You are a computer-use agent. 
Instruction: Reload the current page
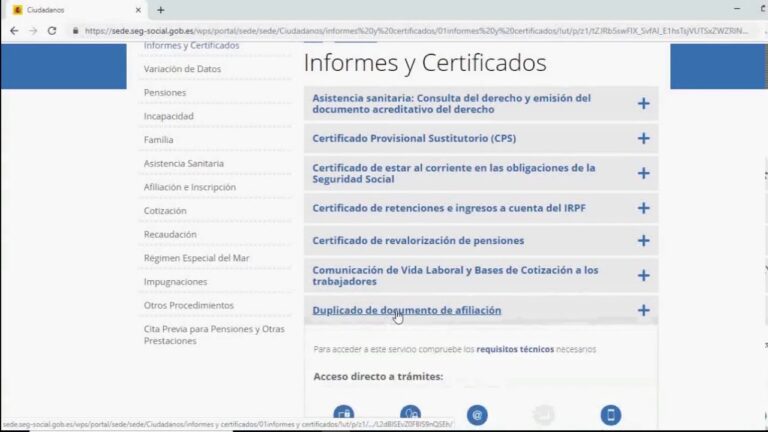tap(52, 31)
